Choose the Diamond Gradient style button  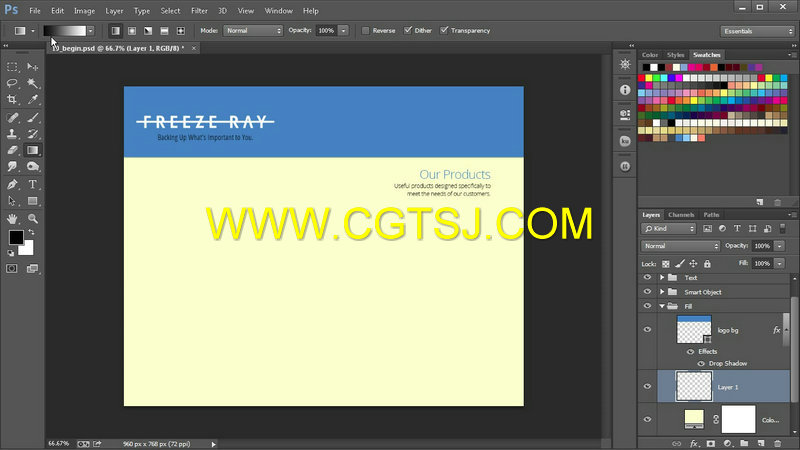[x=181, y=31]
